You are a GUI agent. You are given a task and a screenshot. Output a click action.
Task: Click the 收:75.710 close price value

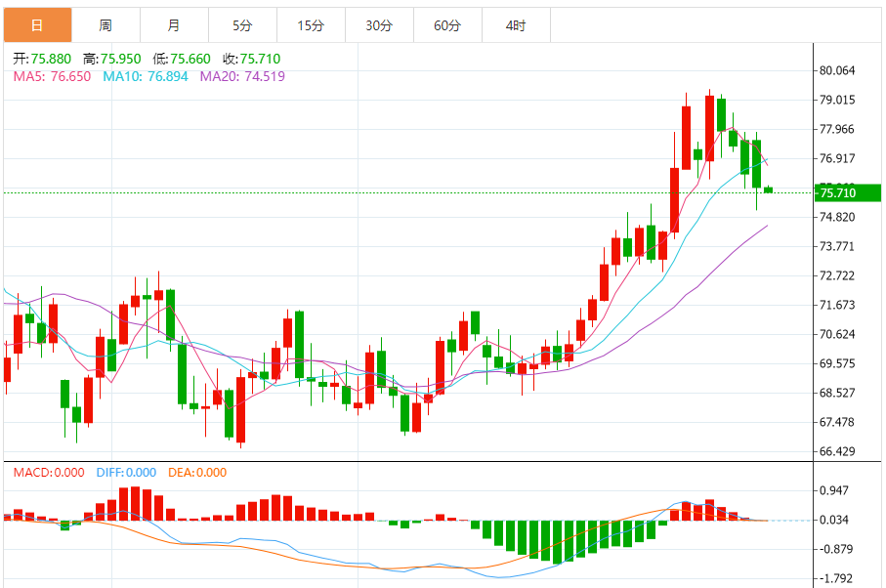click(x=251, y=59)
